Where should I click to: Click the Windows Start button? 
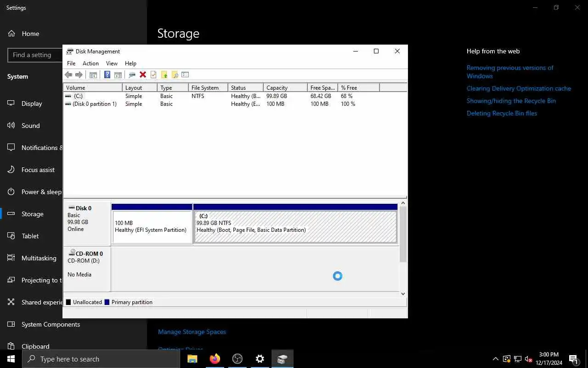[x=11, y=359]
